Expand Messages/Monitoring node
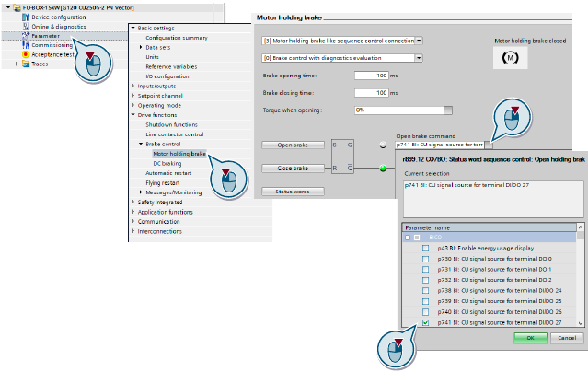Viewport: 588px width, 372px height. coord(141,192)
